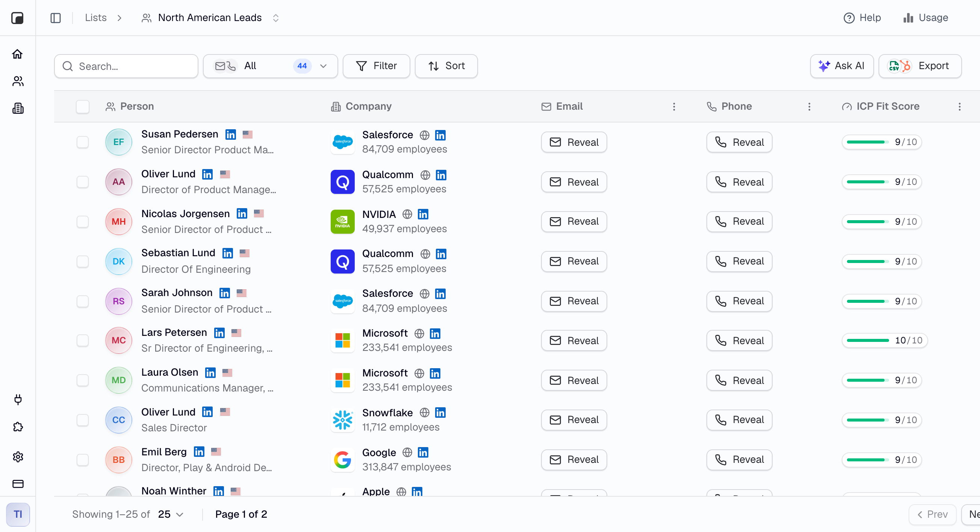The image size is (980, 532).
Task: Check the Sarah Johnson row checkbox
Action: click(x=83, y=301)
